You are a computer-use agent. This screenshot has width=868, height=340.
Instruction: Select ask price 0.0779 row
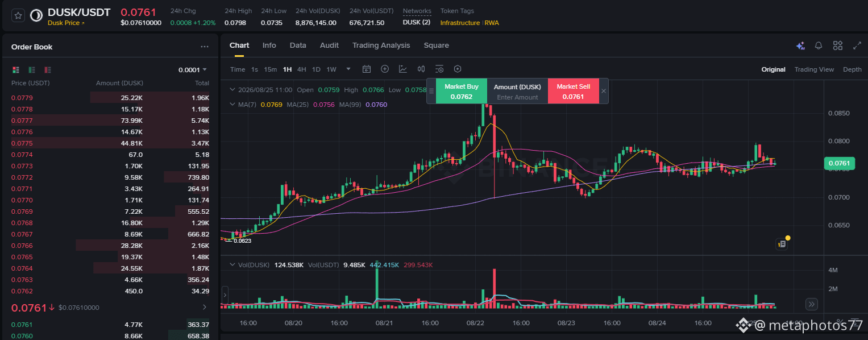(x=110, y=98)
